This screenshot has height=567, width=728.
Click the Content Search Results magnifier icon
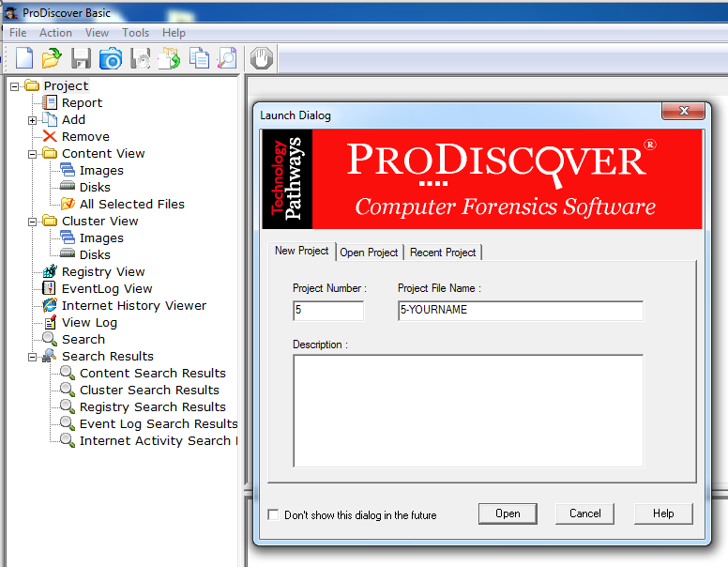tap(68, 373)
